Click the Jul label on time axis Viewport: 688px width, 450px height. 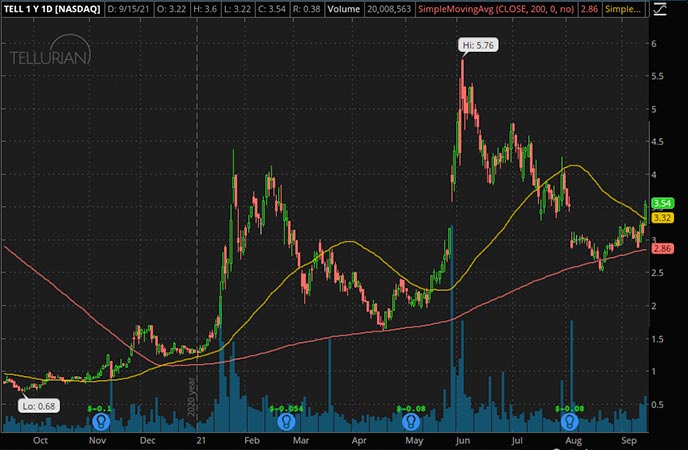(x=517, y=440)
